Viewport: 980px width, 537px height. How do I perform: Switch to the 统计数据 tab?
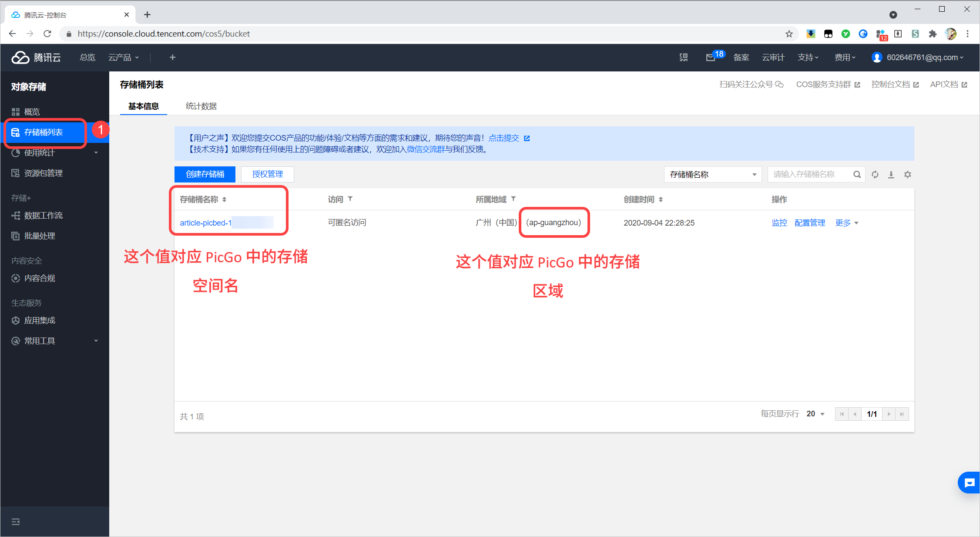pos(201,106)
